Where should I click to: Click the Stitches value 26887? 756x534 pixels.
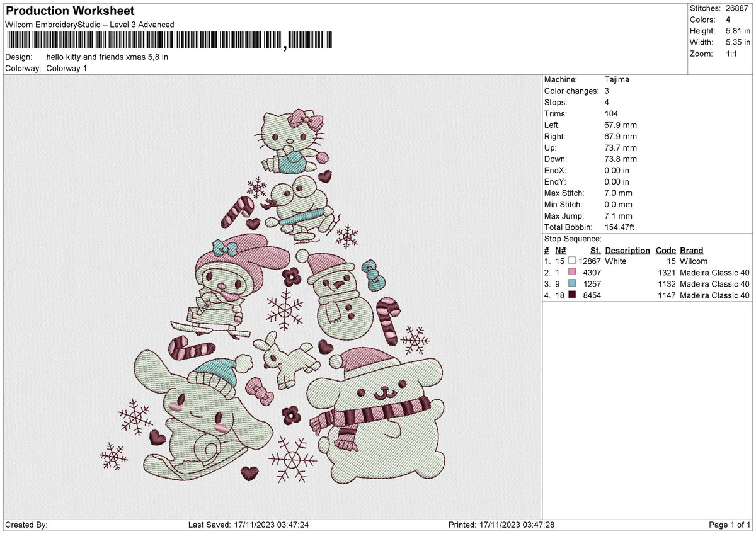tap(738, 8)
